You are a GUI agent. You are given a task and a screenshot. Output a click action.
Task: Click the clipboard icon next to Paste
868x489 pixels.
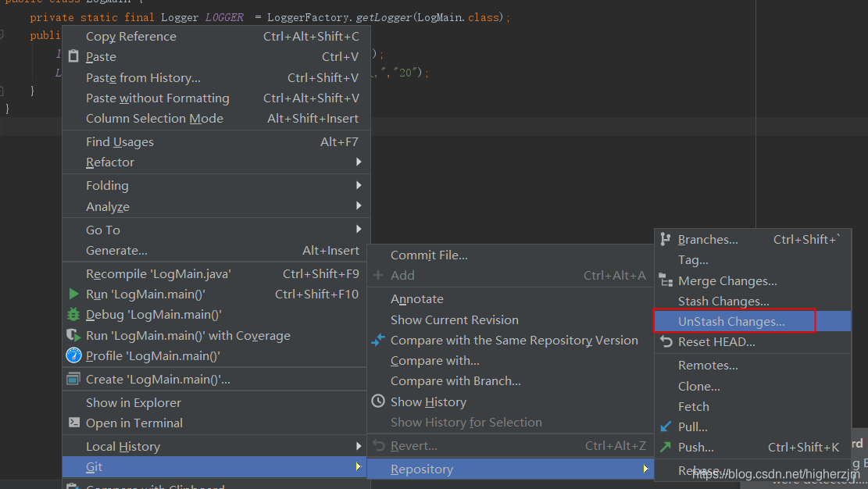tap(73, 56)
